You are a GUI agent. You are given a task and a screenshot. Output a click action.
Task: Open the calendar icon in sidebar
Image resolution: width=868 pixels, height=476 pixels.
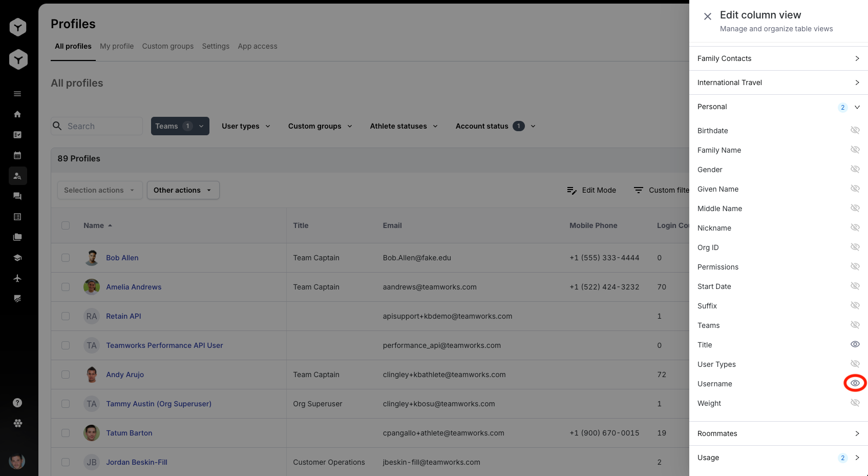coord(17,155)
